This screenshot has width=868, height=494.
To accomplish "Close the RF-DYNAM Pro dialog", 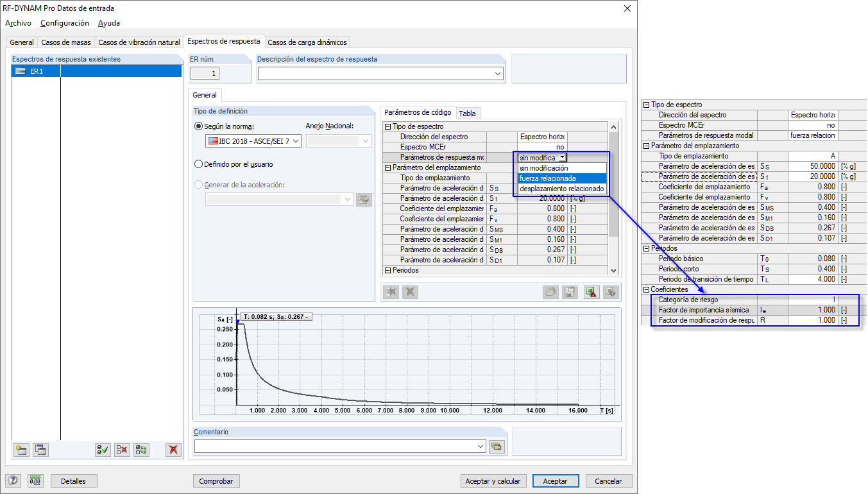I will point(627,8).
